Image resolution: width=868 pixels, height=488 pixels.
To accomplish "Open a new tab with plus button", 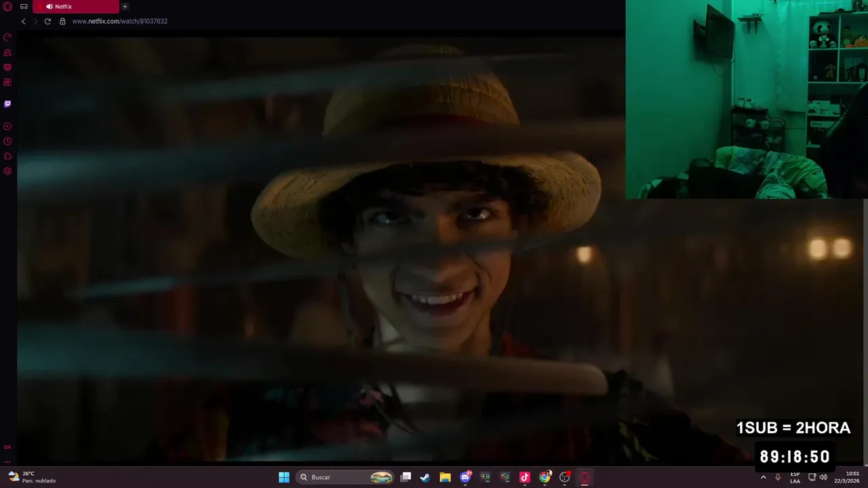I will point(125,7).
